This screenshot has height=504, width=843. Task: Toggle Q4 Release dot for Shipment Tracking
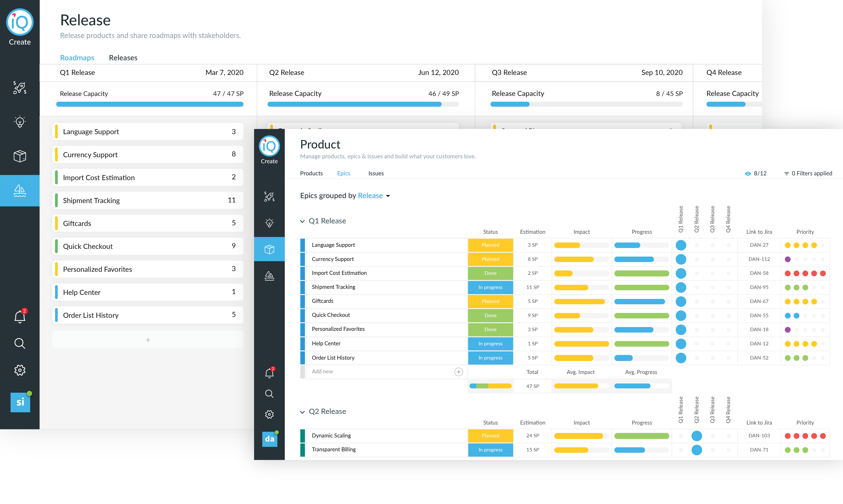[728, 288]
